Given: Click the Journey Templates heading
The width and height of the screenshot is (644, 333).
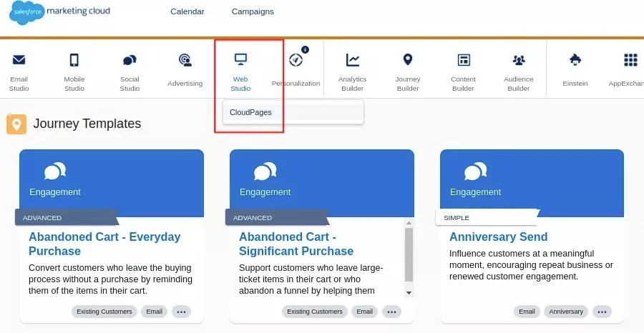Looking at the screenshot, I should 87,124.
